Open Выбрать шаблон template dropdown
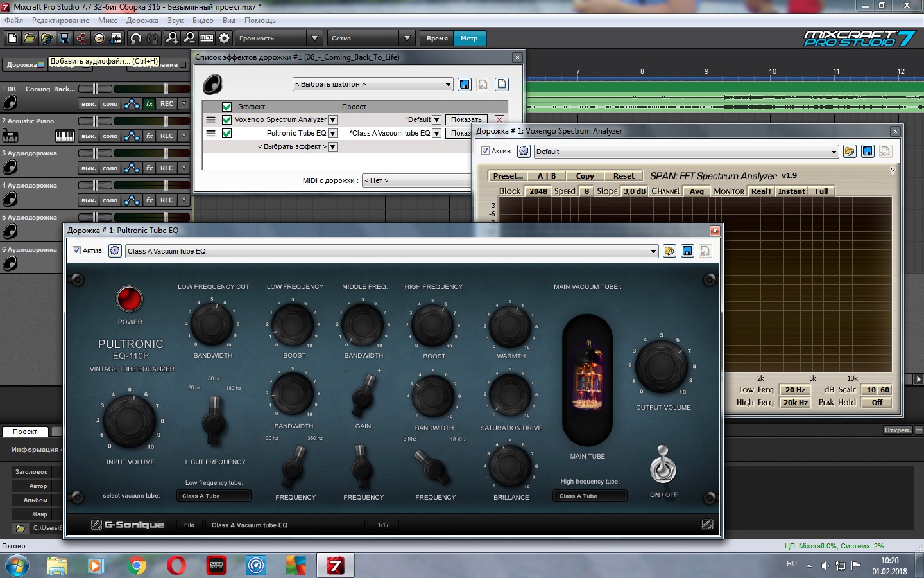 pyautogui.click(x=373, y=84)
